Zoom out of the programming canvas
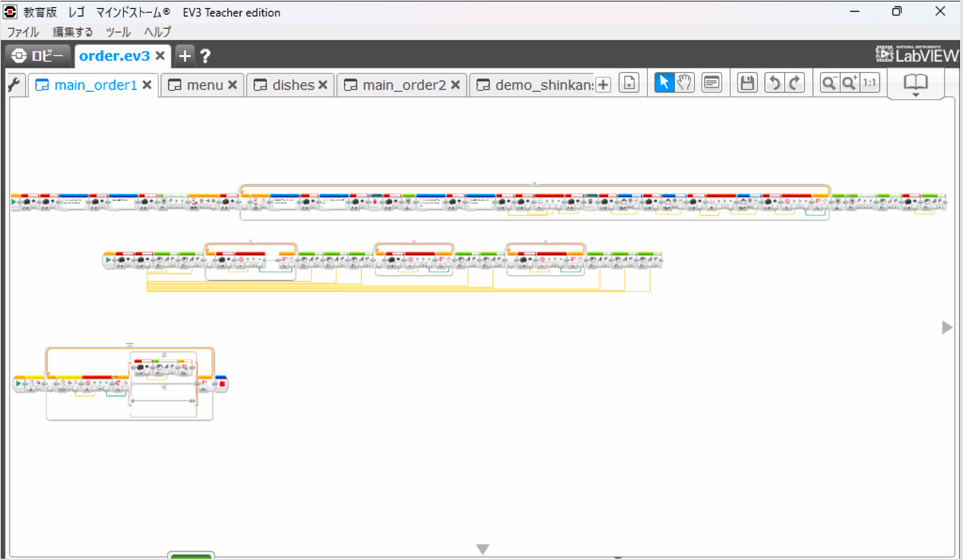 [x=829, y=84]
